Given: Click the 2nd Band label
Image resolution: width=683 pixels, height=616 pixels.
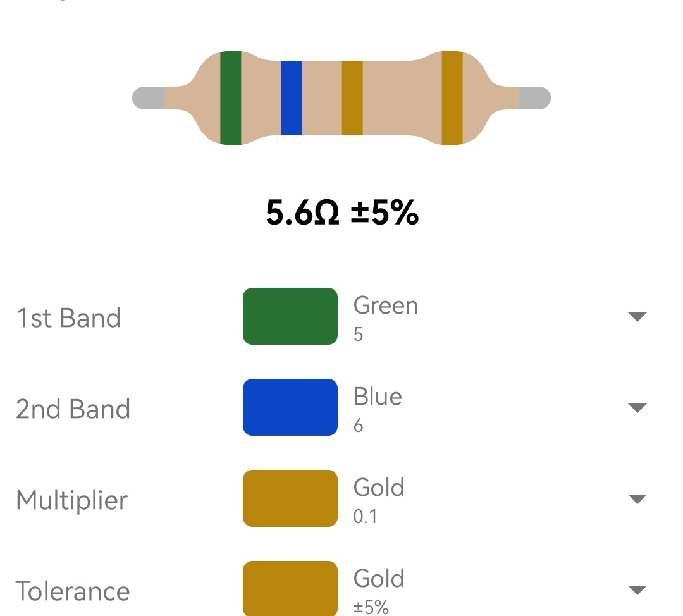Looking at the screenshot, I should pyautogui.click(x=73, y=409).
